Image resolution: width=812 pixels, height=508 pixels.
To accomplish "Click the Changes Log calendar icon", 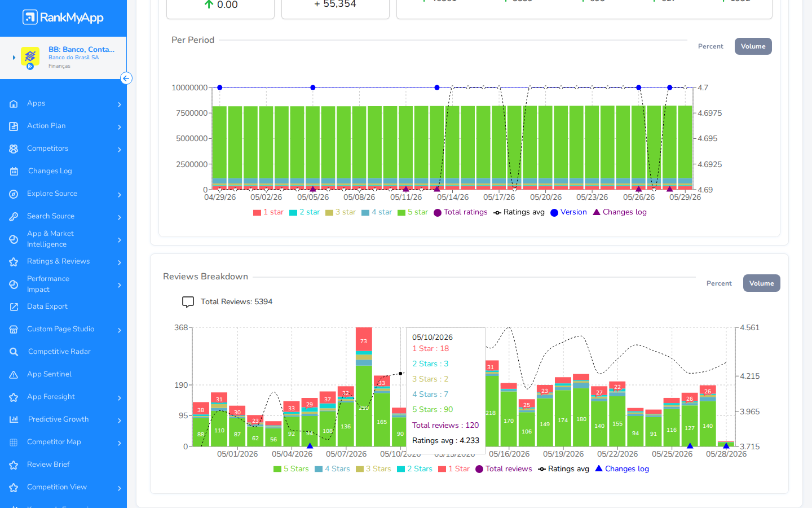I will (x=14, y=172).
